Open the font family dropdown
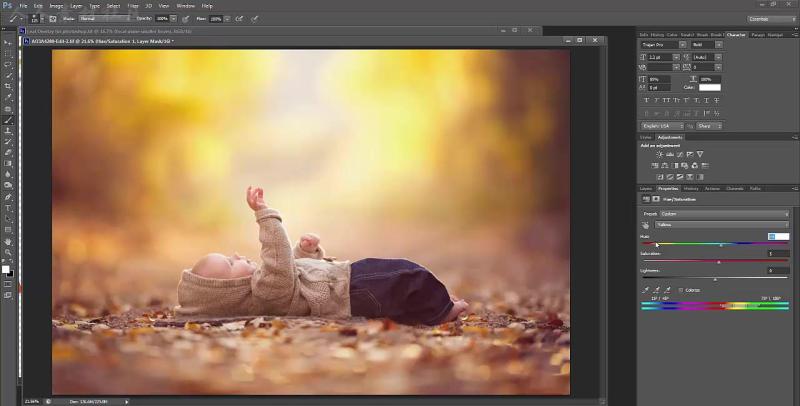 (663, 45)
